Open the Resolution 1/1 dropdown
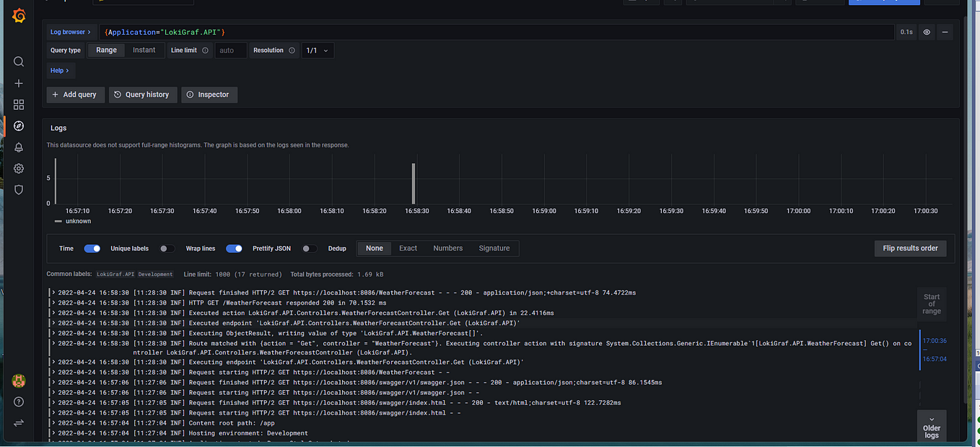Screen dimensions: 980x447 (318, 51)
